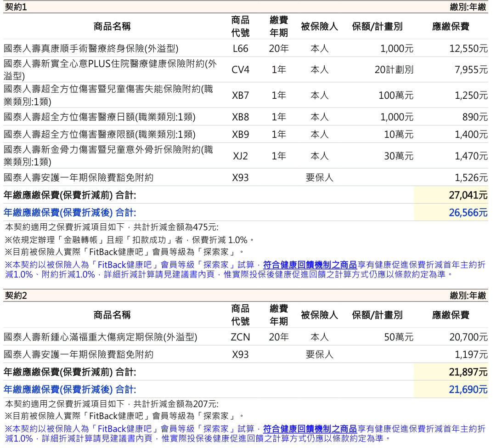Select product code L66

pyautogui.click(x=240, y=48)
